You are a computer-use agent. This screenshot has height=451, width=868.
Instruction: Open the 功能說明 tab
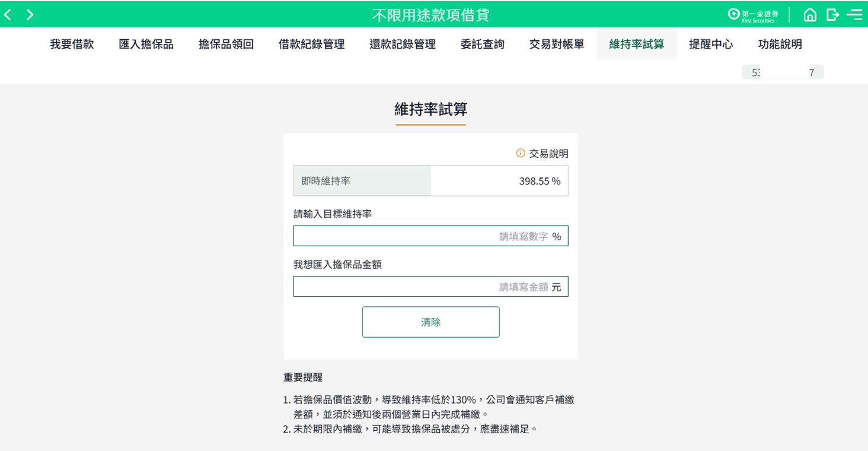point(780,45)
